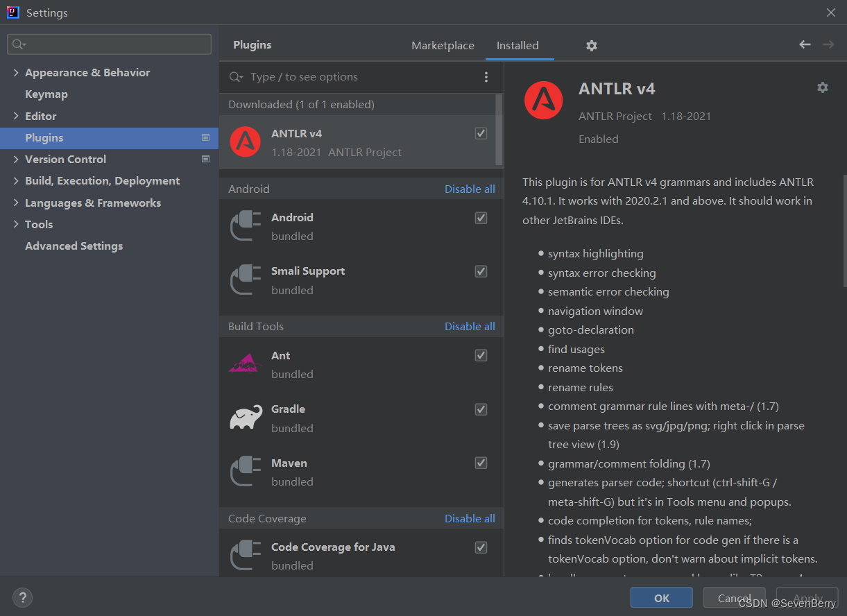Expand the Appearance & Behavior section
The width and height of the screenshot is (847, 616).
tap(15, 72)
